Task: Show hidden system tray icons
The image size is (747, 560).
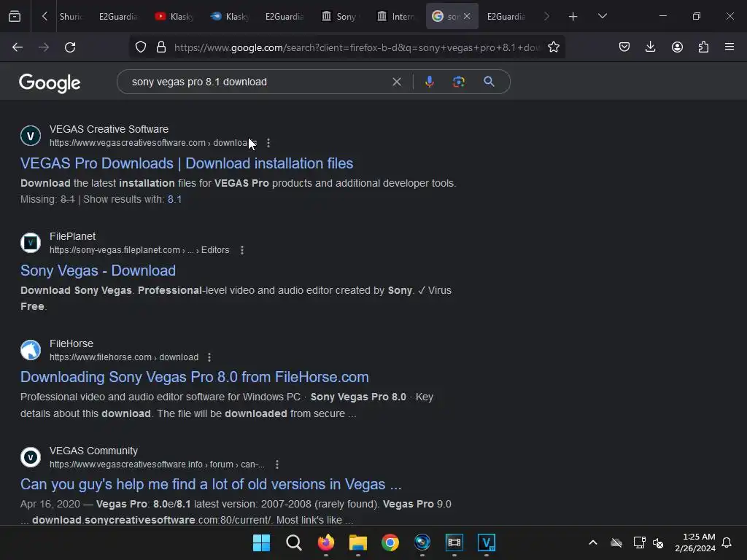Action: click(592, 542)
